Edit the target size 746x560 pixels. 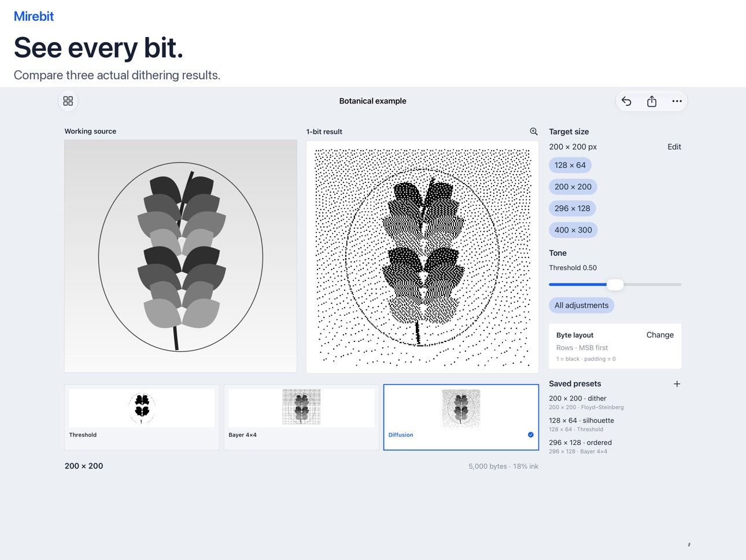674,147
